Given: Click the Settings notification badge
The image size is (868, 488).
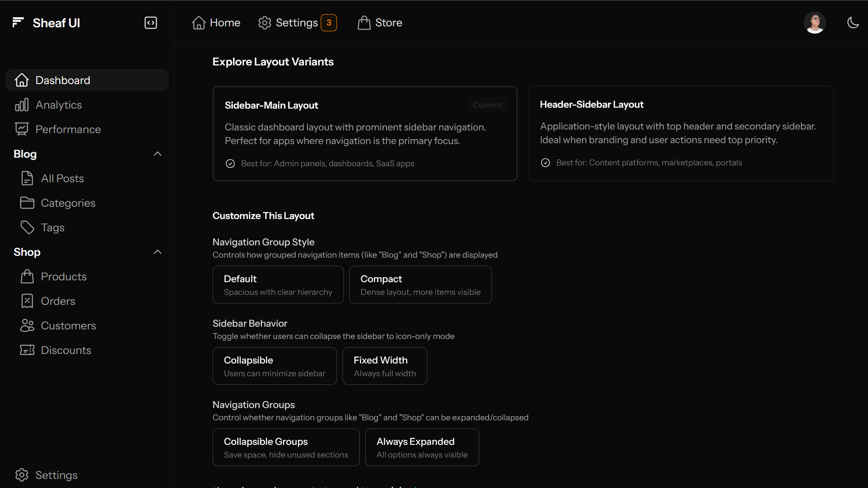Looking at the screenshot, I should pyautogui.click(x=329, y=23).
